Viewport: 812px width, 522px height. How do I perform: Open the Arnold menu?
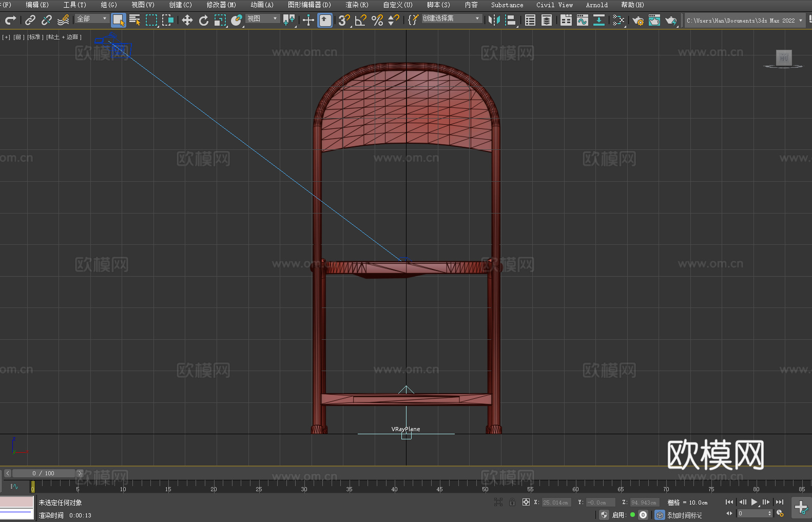[x=596, y=5]
